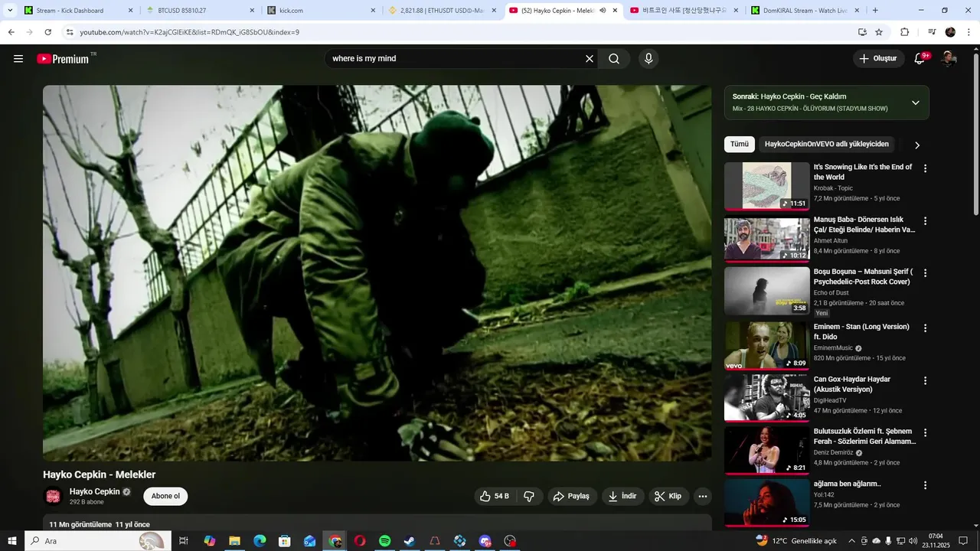The height and width of the screenshot is (551, 980).
Task: Open the options menu for "Bulutsuzluk Özlemi" video
Action: (x=925, y=432)
